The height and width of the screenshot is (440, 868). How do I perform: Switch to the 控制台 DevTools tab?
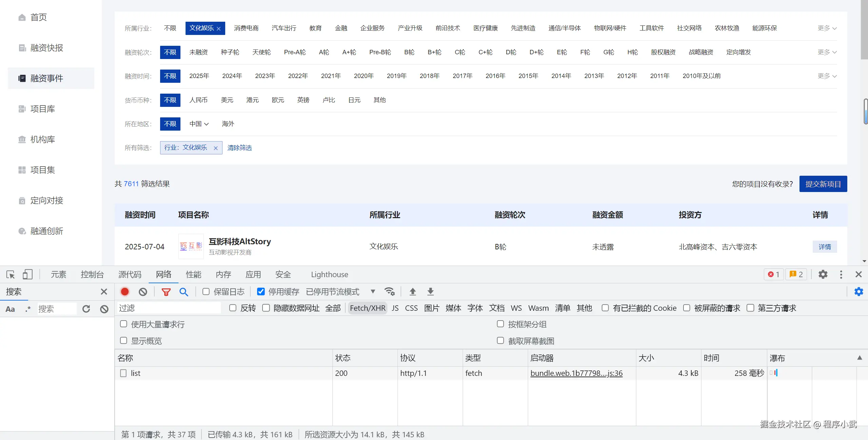tap(92, 274)
